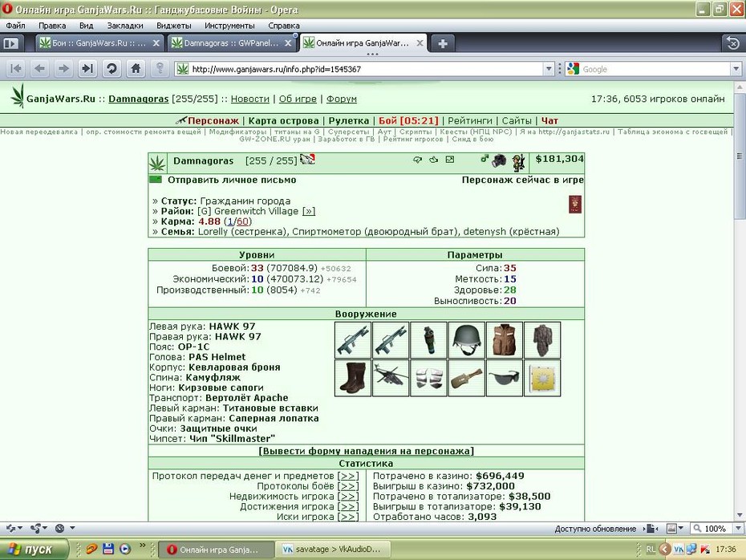Select the Kirza boots item icon
This screenshot has width=746, height=560.
pyautogui.click(x=352, y=378)
